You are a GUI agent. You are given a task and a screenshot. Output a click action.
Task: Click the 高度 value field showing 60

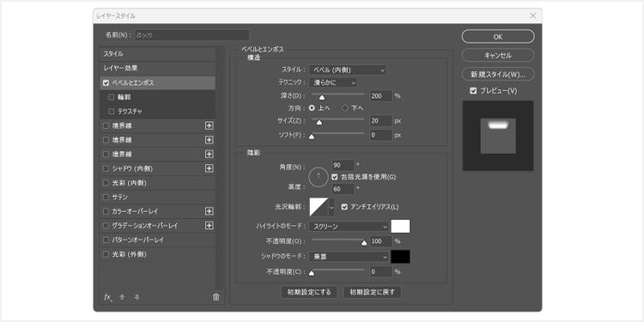(343, 189)
